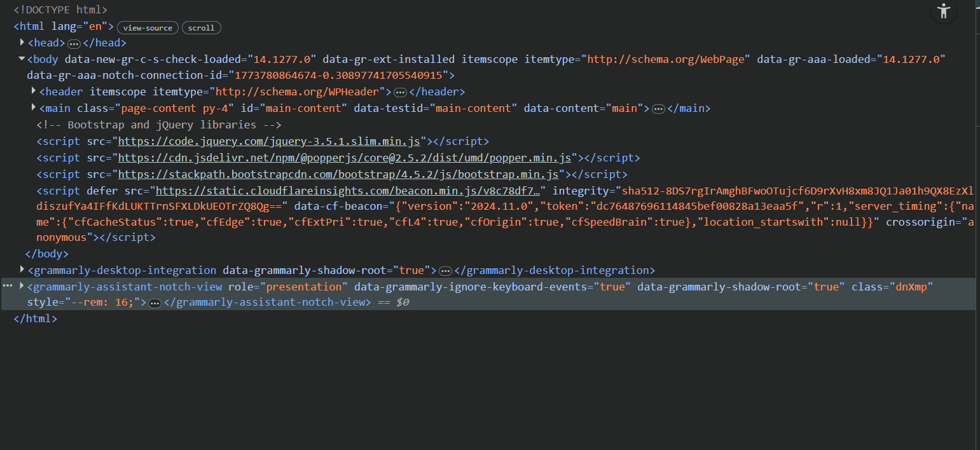
Task: Click the role "presentation" attribute value
Action: pyautogui.click(x=304, y=287)
